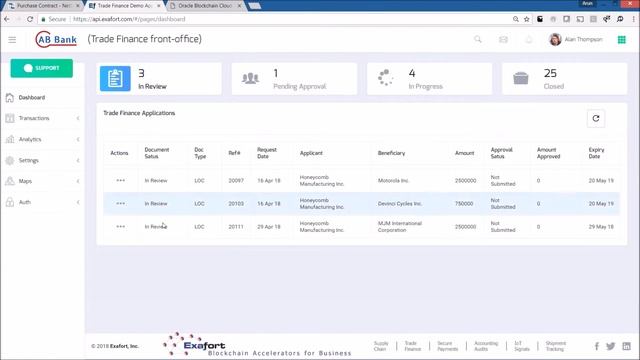640x360 pixels.
Task: Refresh the Trade Finance Applications table
Action: (596, 118)
